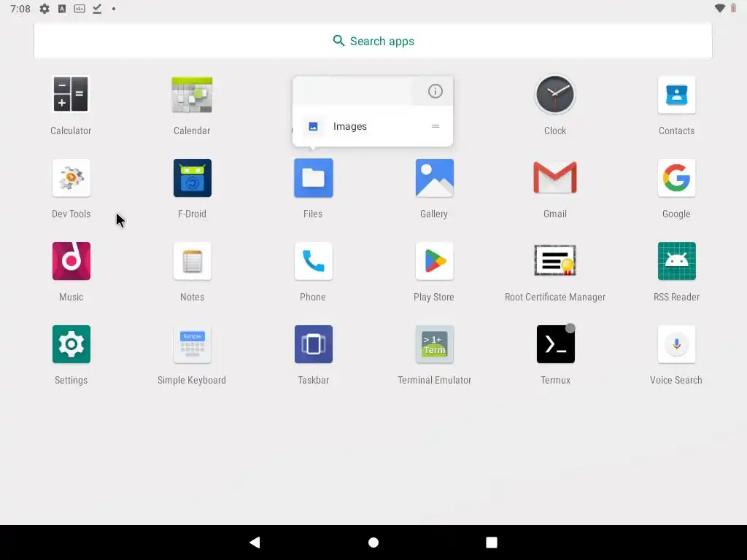
Task: Click the Wi-Fi status icon
Action: click(x=720, y=8)
